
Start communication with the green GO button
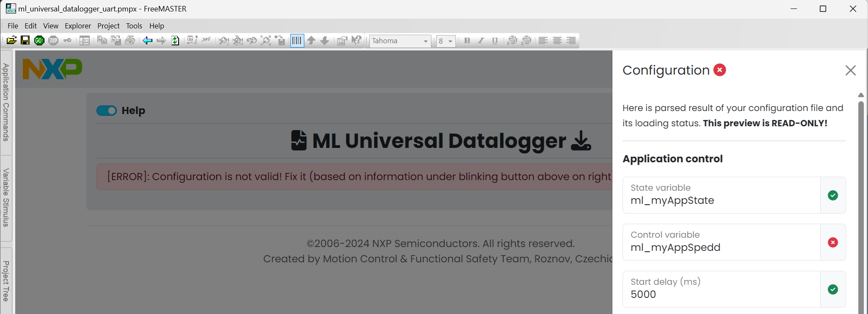[39, 41]
